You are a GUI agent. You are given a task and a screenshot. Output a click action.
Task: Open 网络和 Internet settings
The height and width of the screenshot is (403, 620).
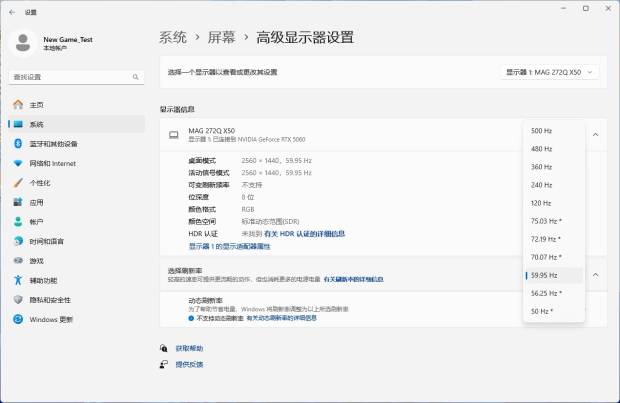point(77,163)
